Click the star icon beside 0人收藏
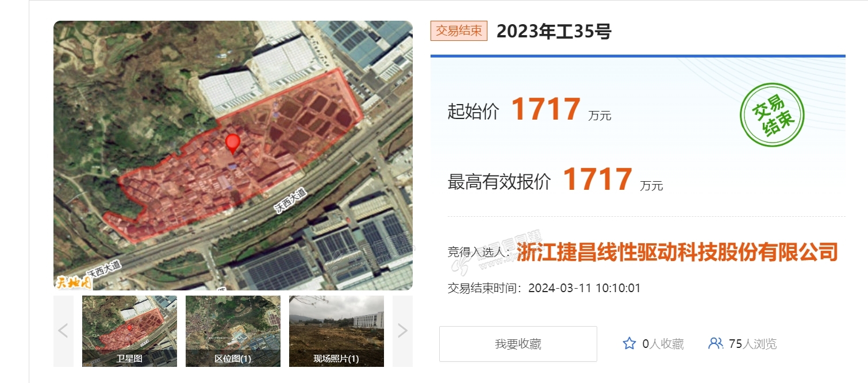Image resolution: width=868 pixels, height=383 pixels. (629, 344)
